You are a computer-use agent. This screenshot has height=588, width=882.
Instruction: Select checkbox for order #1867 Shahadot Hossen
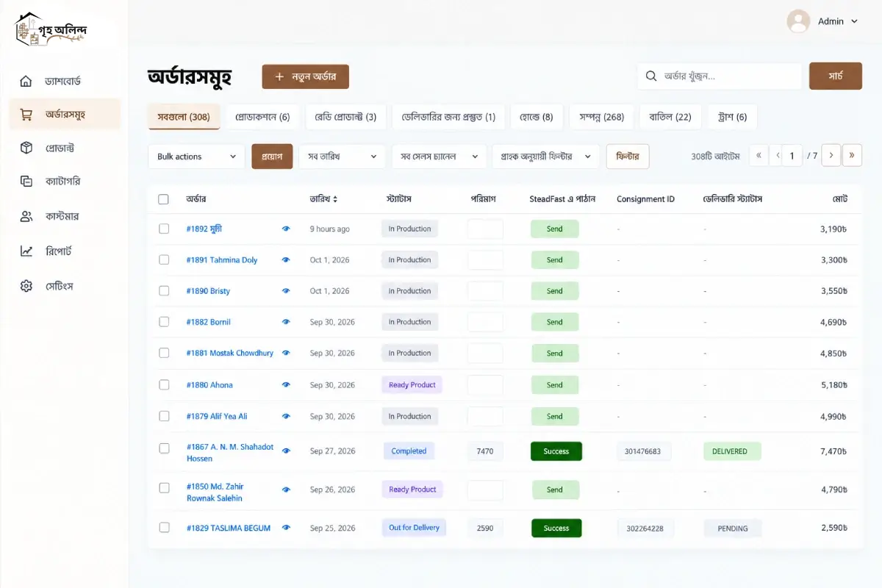point(164,448)
